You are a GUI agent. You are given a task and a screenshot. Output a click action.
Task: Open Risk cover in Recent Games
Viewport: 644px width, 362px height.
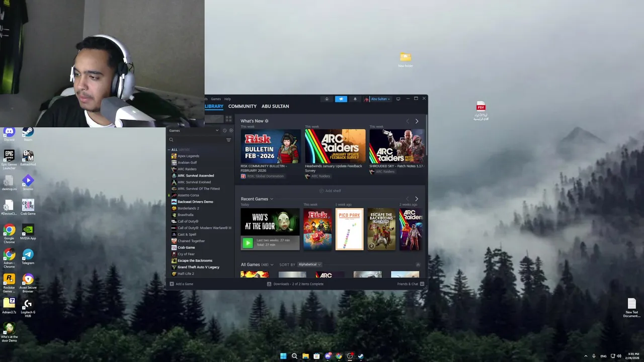coord(317,229)
